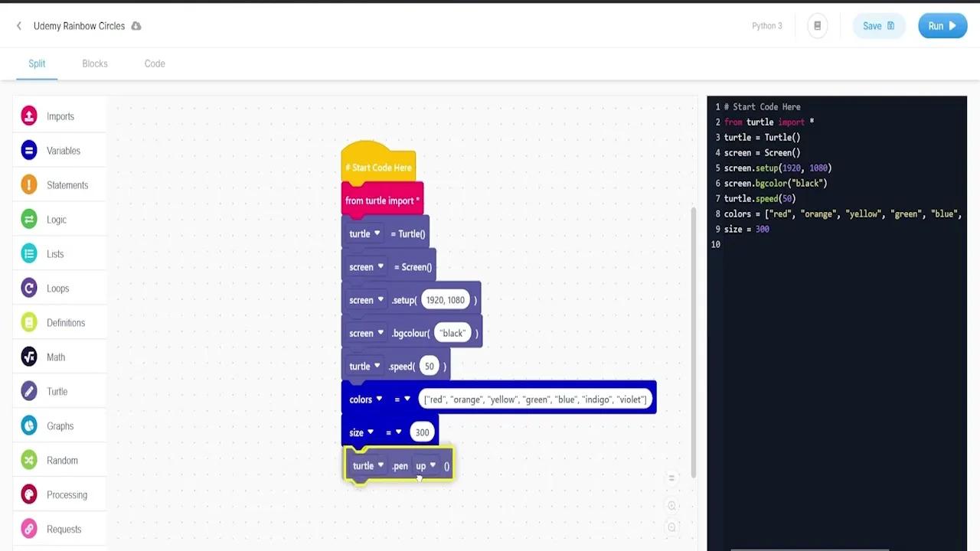Save the project
Screen dimensions: 980x551
[x=879, y=25]
